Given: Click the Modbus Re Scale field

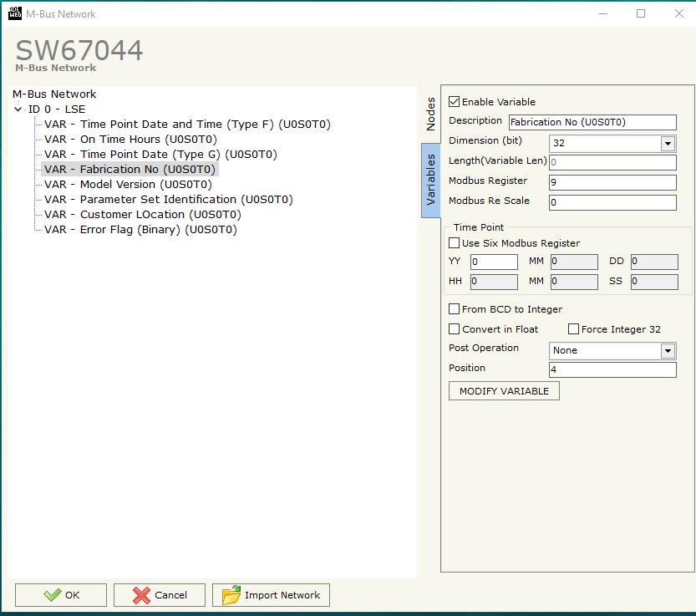Looking at the screenshot, I should click(x=612, y=202).
